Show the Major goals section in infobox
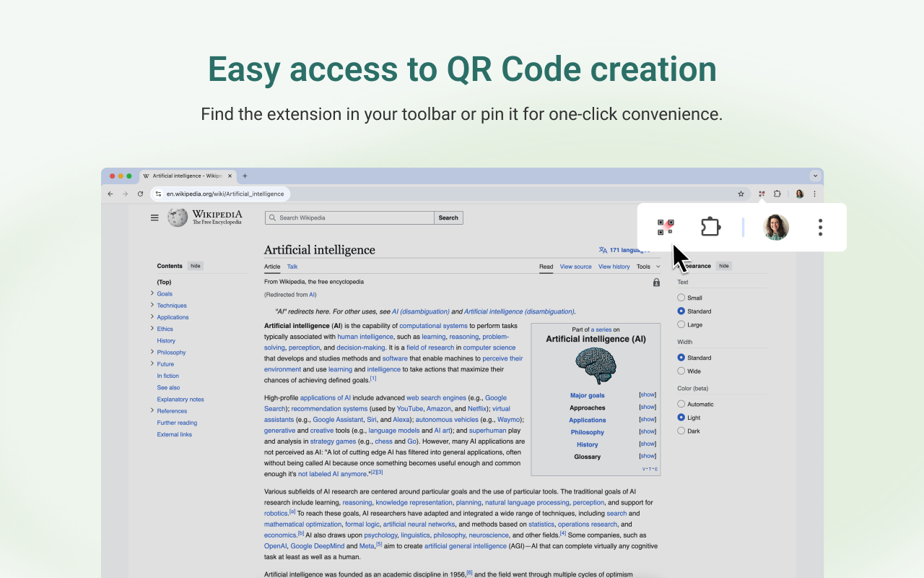Image resolution: width=924 pixels, height=578 pixels. tap(647, 394)
